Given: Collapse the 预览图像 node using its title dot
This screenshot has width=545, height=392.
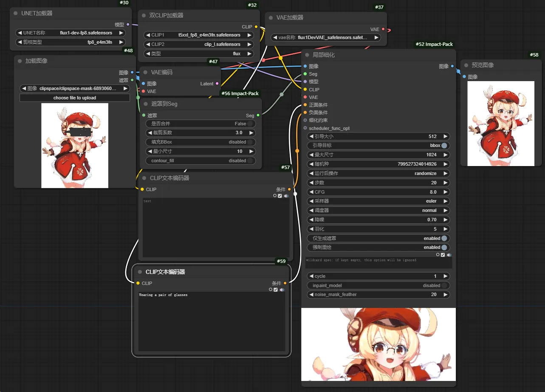Looking at the screenshot, I should pyautogui.click(x=466, y=65).
